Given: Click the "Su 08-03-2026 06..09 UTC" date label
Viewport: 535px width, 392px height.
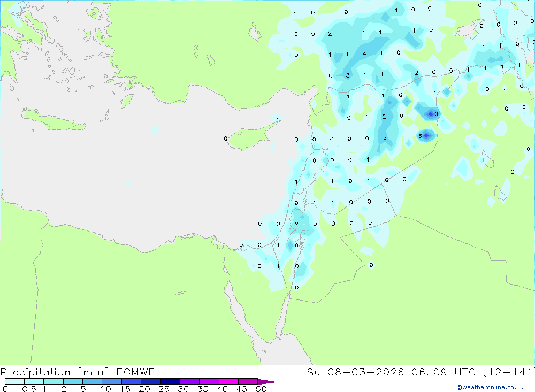Looking at the screenshot, I should pyautogui.click(x=392, y=372).
